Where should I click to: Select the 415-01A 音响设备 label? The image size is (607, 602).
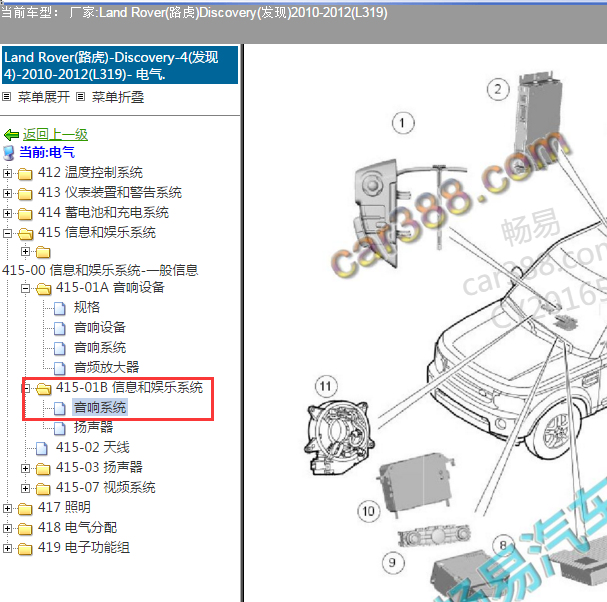pos(110,287)
